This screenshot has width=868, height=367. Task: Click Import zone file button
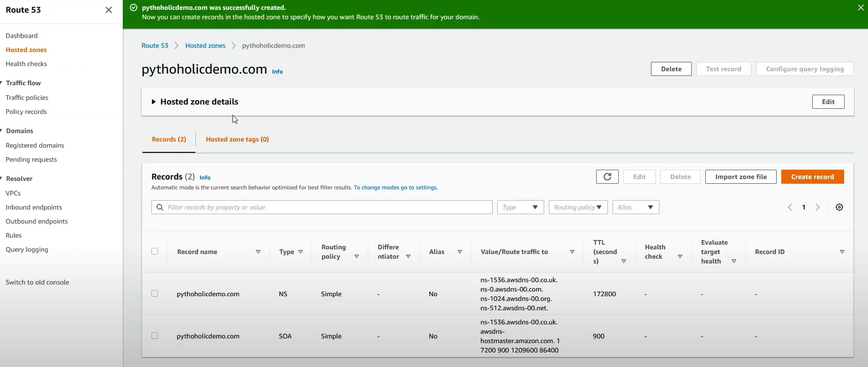[741, 177]
